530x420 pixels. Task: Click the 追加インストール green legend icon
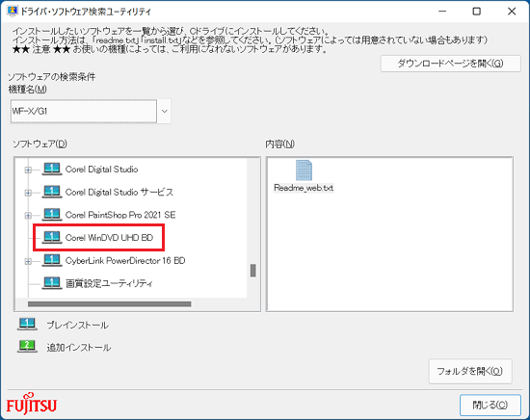point(27,347)
